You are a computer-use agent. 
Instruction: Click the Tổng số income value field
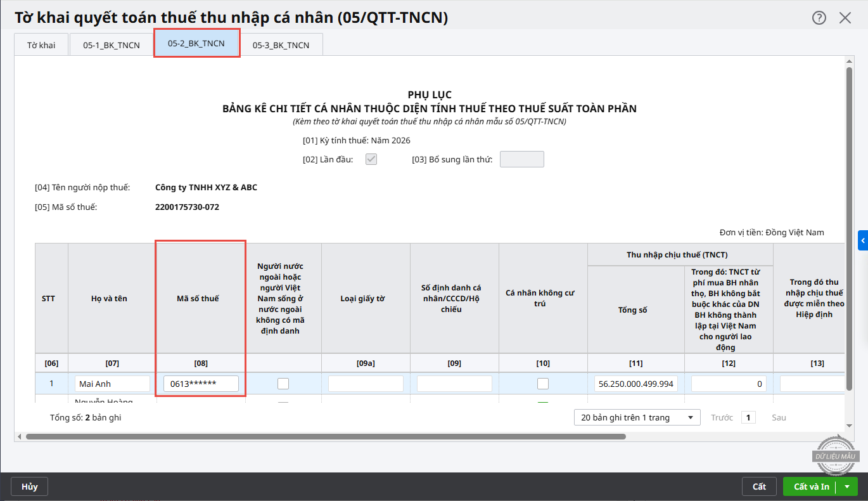pos(636,384)
